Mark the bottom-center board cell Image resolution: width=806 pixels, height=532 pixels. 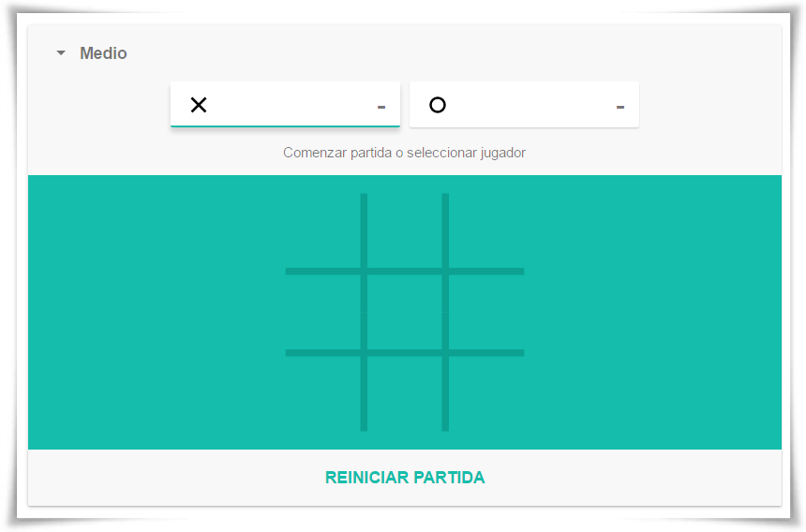(x=405, y=394)
